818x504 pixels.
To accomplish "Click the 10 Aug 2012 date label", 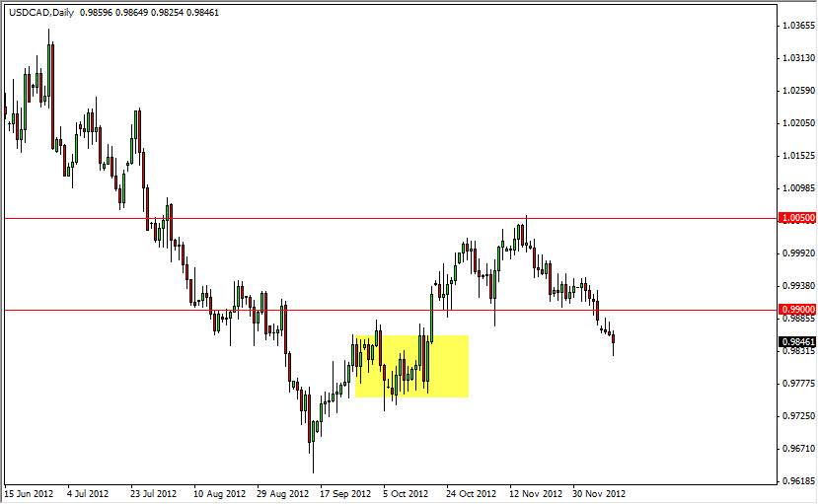I will [x=219, y=493].
